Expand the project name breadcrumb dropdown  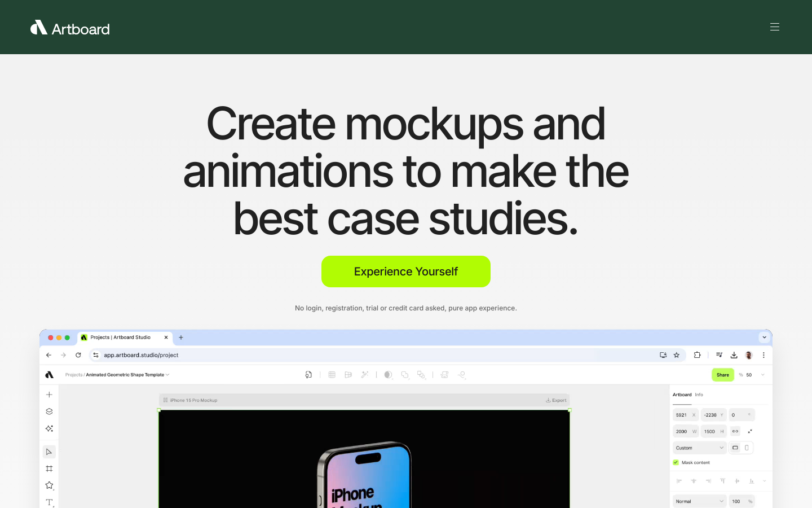coord(167,375)
